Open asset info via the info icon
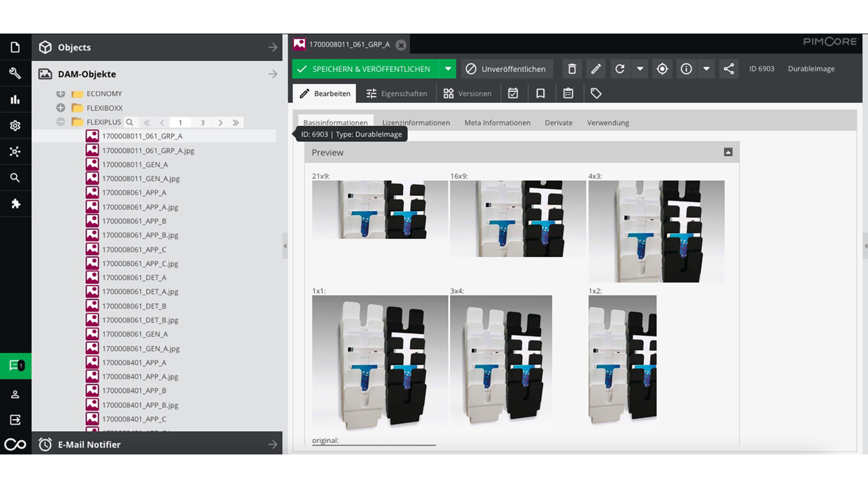This screenshot has height=488, width=868. pyautogui.click(x=686, y=69)
